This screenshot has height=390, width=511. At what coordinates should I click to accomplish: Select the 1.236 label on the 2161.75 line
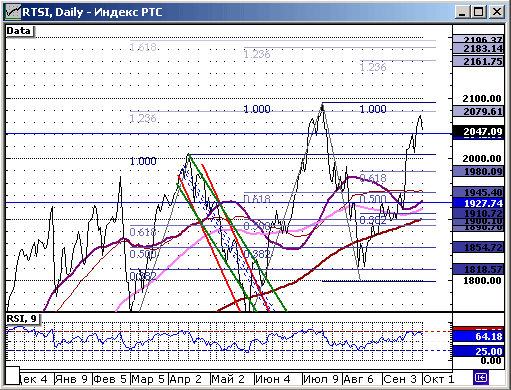tap(373, 67)
